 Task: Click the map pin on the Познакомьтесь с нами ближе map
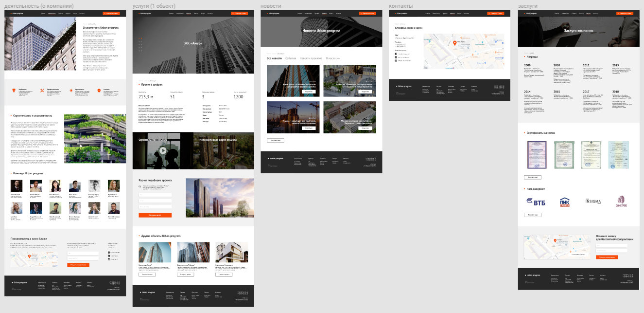[x=30, y=256]
